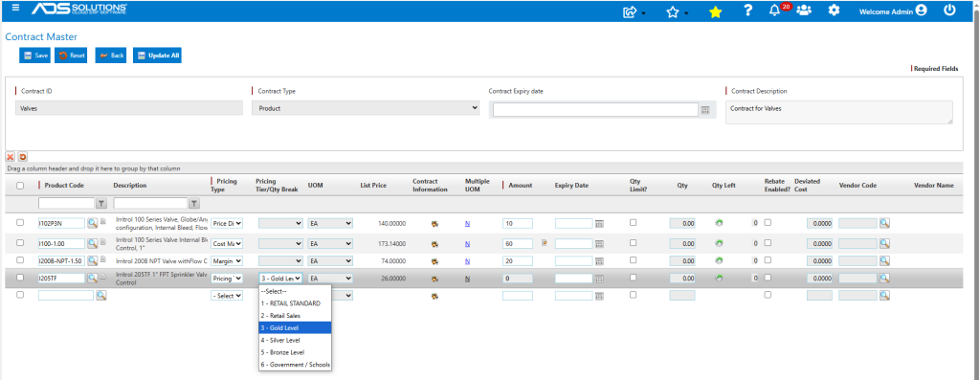Choose 6 - Government / Schools option

(295, 365)
